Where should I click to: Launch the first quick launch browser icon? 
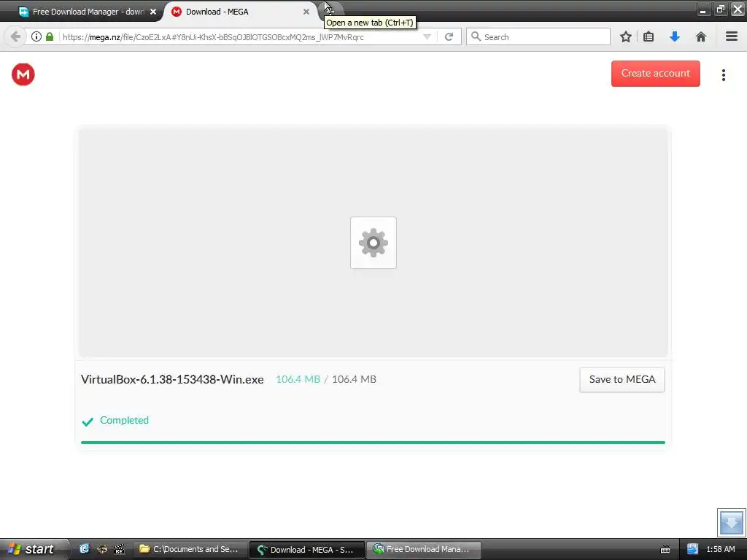click(85, 549)
